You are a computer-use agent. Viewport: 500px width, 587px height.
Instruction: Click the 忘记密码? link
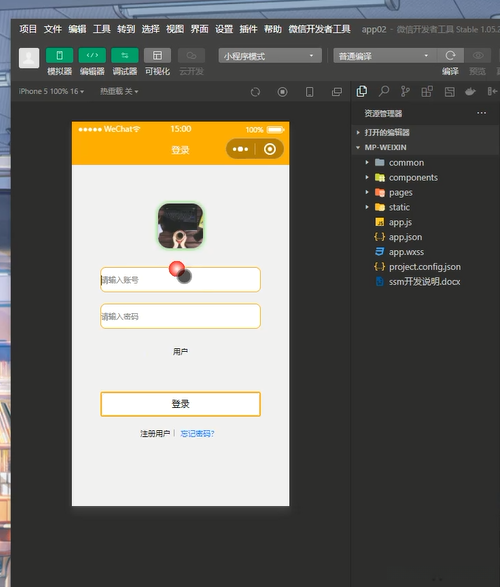click(197, 434)
